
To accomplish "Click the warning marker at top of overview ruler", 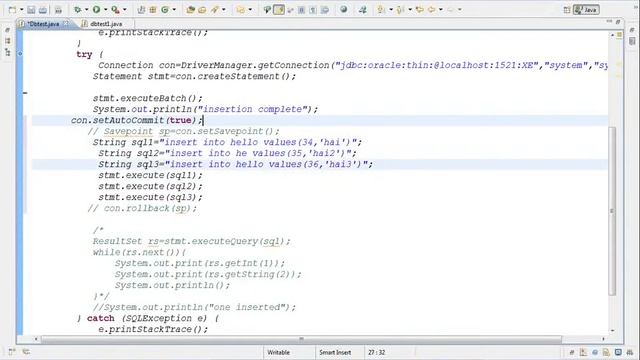I will [x=619, y=35].
